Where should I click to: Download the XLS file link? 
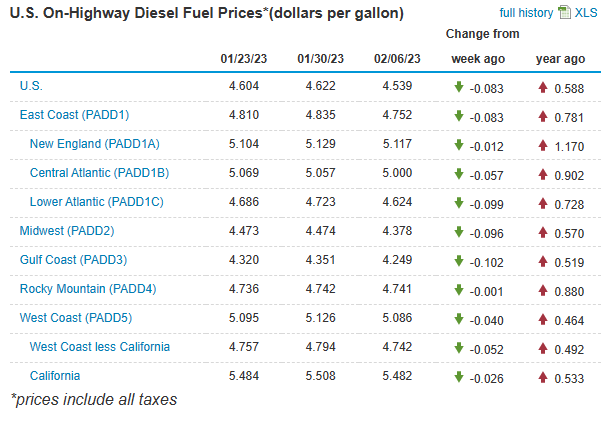(586, 13)
